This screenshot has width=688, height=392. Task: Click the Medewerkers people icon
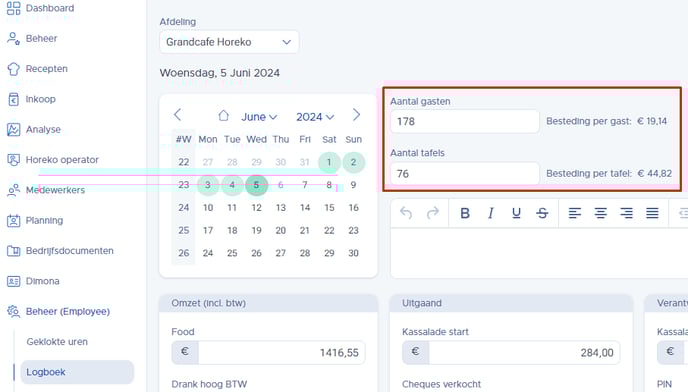coord(14,190)
